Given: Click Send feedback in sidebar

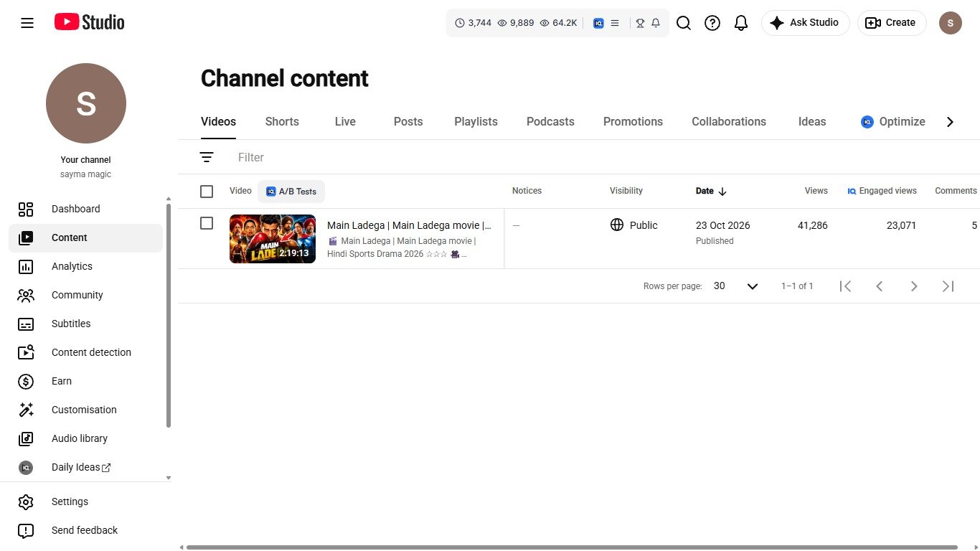Looking at the screenshot, I should click(x=86, y=530).
